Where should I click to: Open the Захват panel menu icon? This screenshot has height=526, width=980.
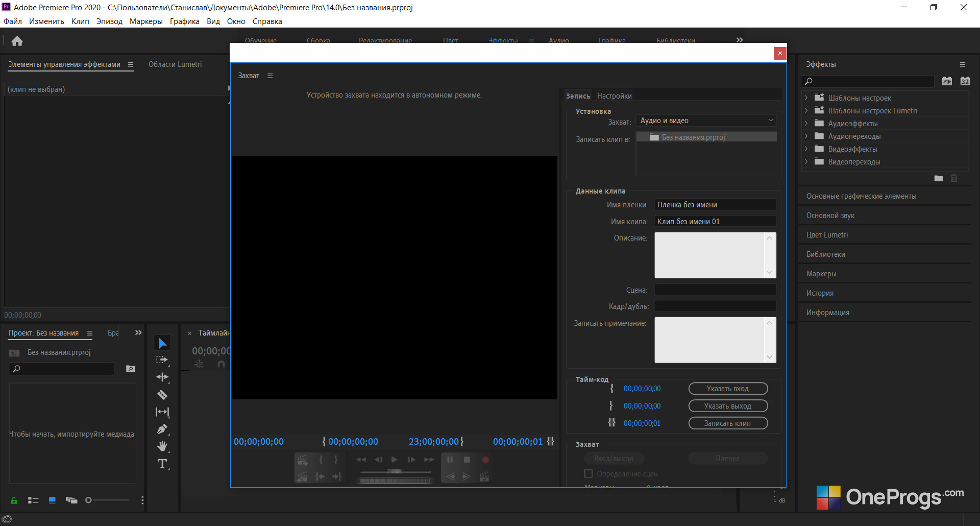(270, 76)
